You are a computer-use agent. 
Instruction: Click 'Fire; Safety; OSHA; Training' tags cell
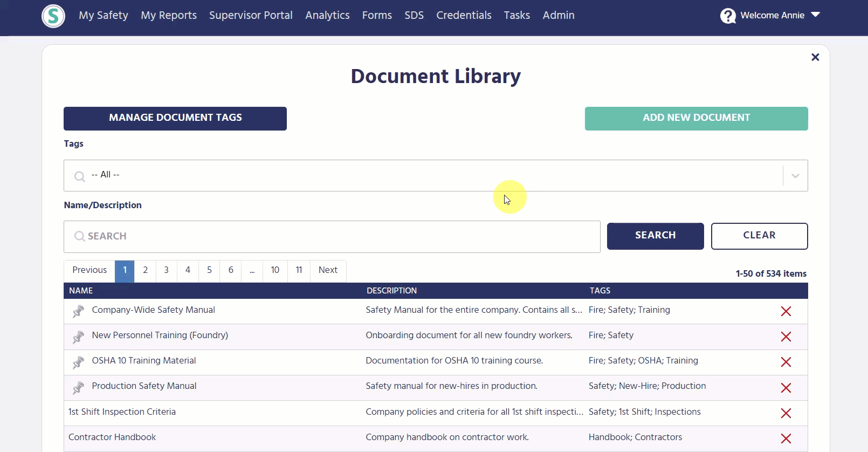pos(643,361)
